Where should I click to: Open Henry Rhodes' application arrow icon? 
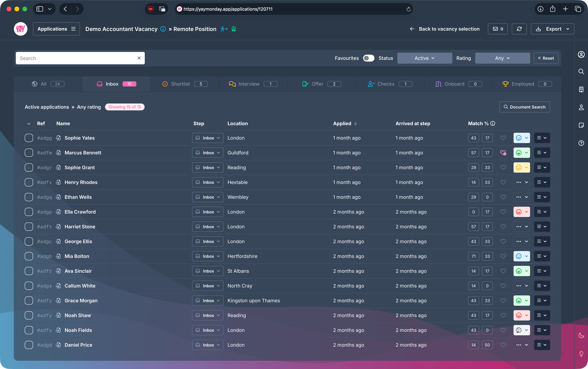coord(58,182)
